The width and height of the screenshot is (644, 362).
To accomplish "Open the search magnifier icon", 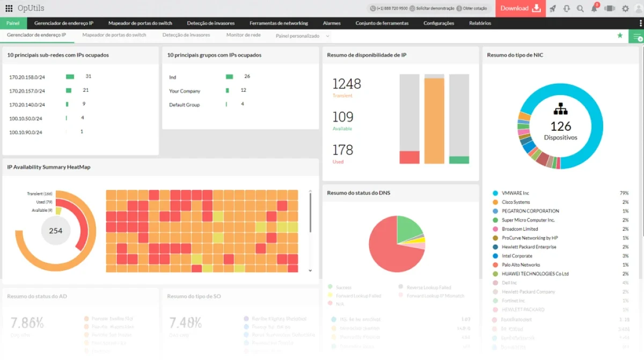I will (x=580, y=9).
